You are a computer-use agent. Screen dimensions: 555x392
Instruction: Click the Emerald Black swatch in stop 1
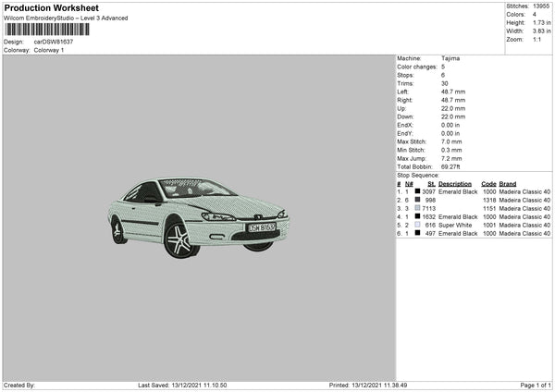click(418, 191)
